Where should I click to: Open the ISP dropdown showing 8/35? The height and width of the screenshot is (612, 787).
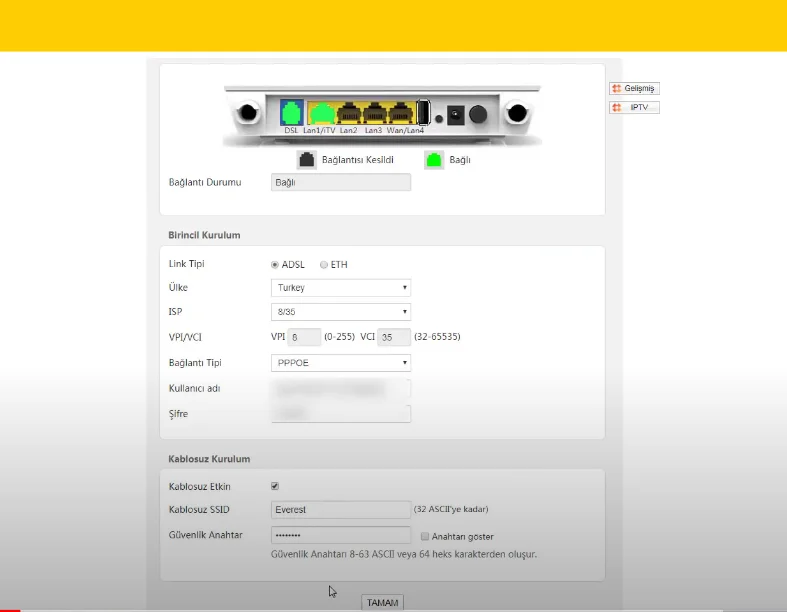[x=341, y=312]
